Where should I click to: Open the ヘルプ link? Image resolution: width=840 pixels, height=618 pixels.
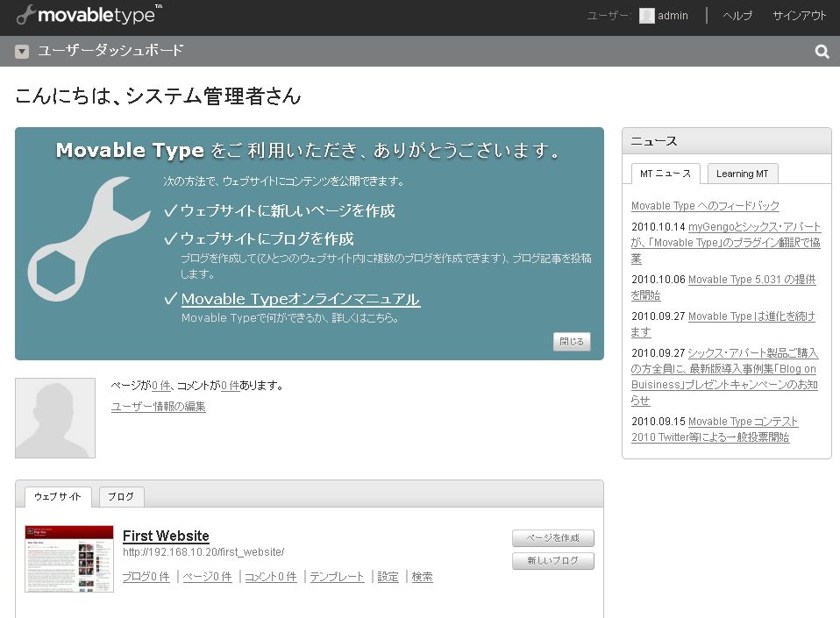737,16
